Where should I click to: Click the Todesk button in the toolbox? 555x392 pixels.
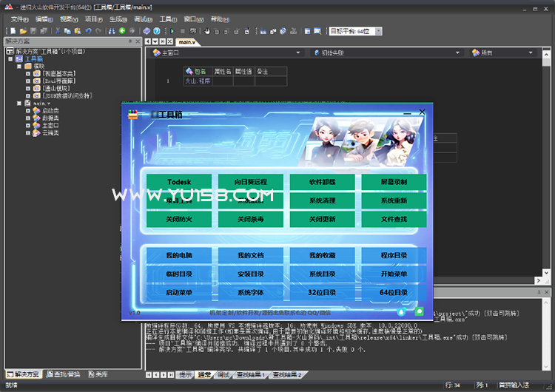click(179, 182)
